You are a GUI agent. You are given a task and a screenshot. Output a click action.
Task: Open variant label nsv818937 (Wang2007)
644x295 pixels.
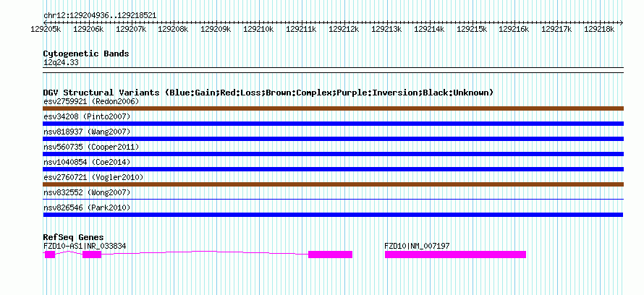pos(87,132)
